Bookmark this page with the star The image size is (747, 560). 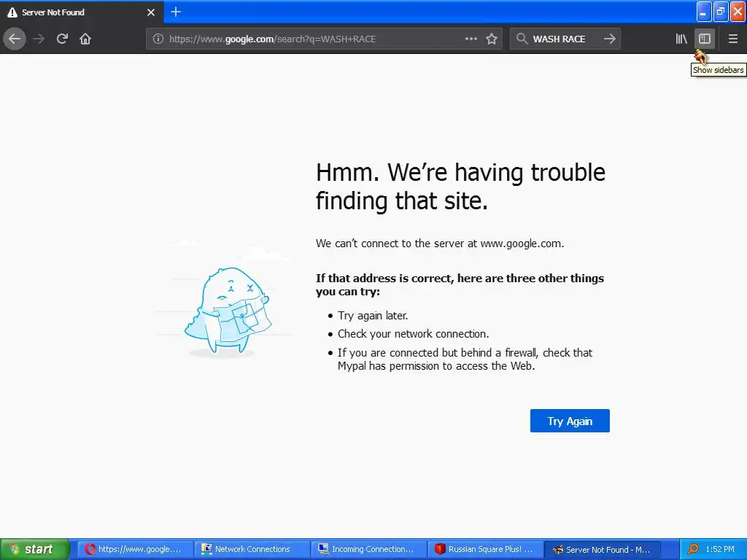point(492,39)
